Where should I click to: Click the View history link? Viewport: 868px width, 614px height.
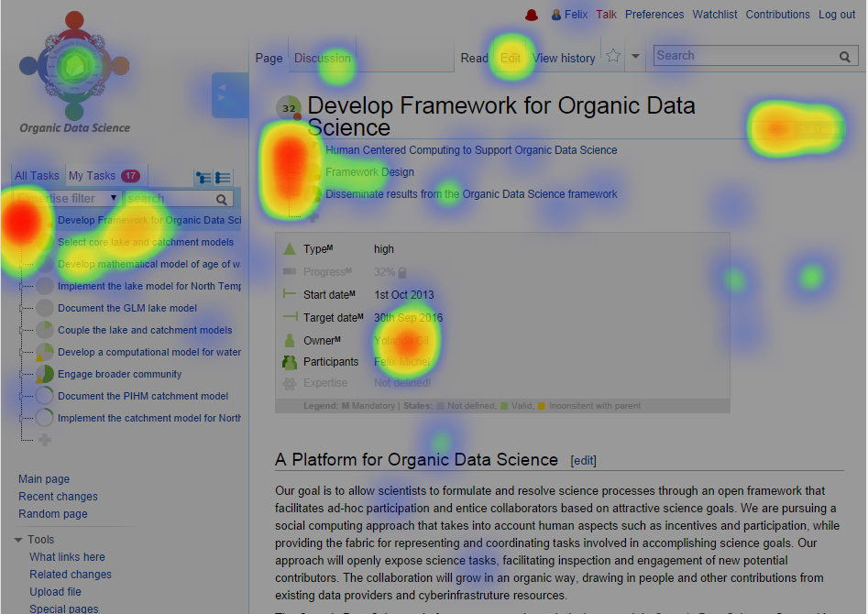[x=564, y=58]
